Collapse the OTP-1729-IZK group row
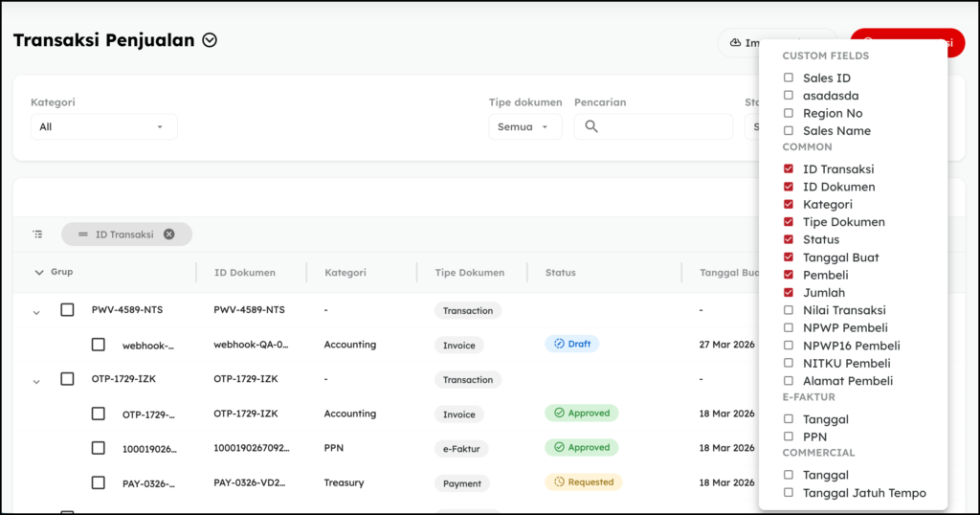 coord(36,381)
